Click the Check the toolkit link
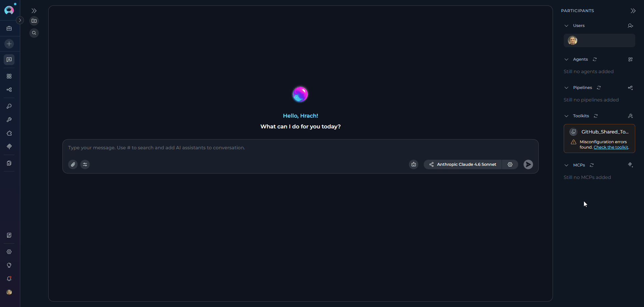644x307 pixels. pos(611,147)
